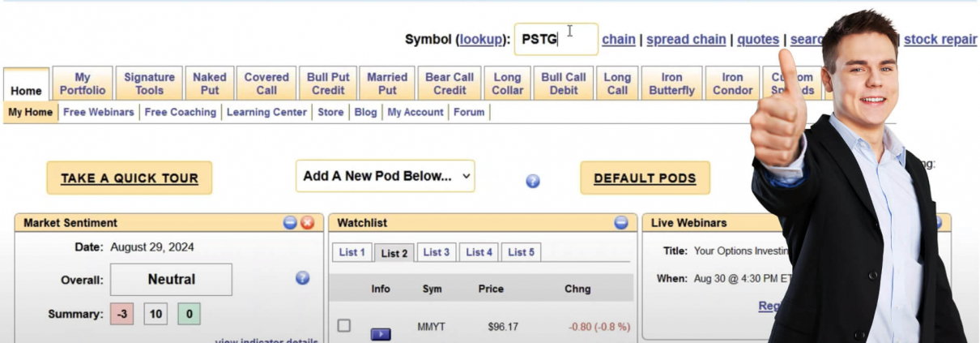The width and height of the screenshot is (980, 343).
Task: Open the Add A New Pod dropdown
Action: tap(385, 176)
